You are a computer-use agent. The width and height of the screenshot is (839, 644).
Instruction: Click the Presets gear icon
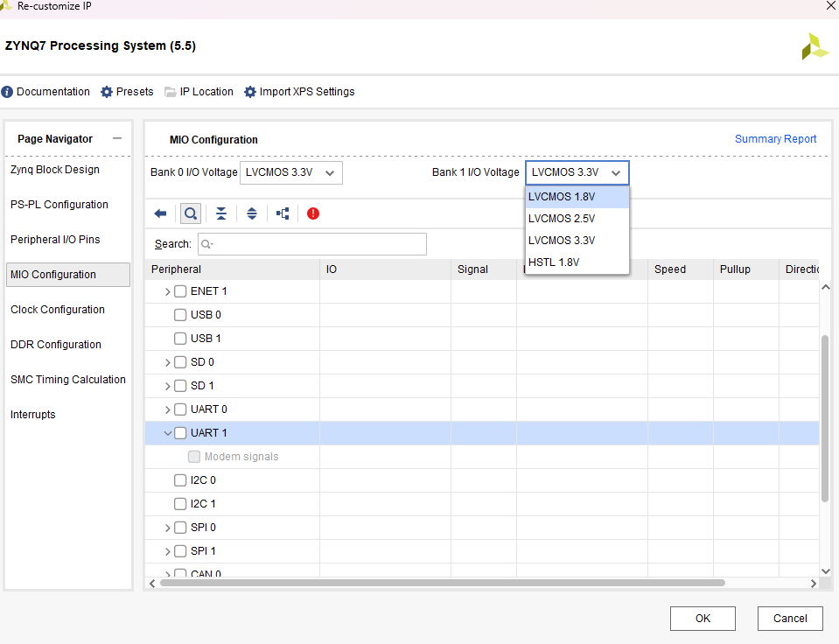(x=107, y=92)
